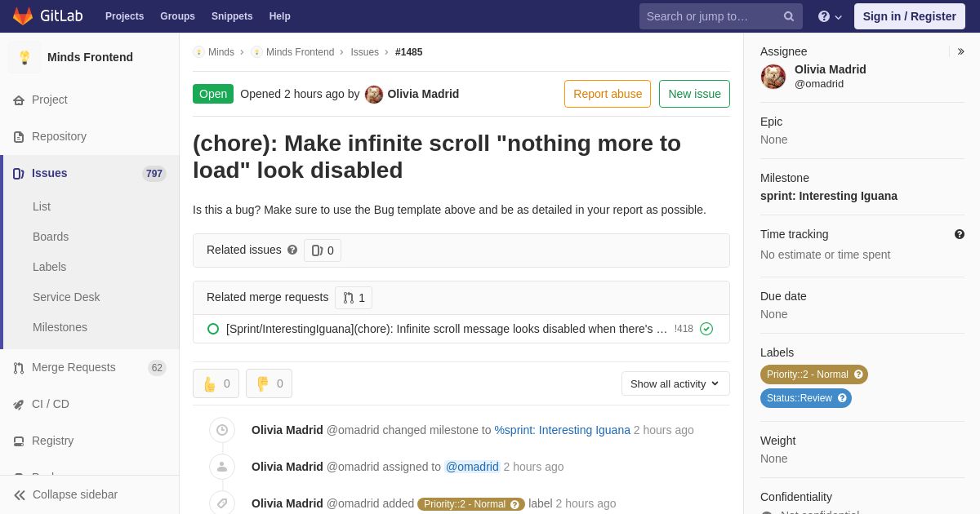Click the Related issues help icon
This screenshot has width=980, height=514.
click(292, 250)
